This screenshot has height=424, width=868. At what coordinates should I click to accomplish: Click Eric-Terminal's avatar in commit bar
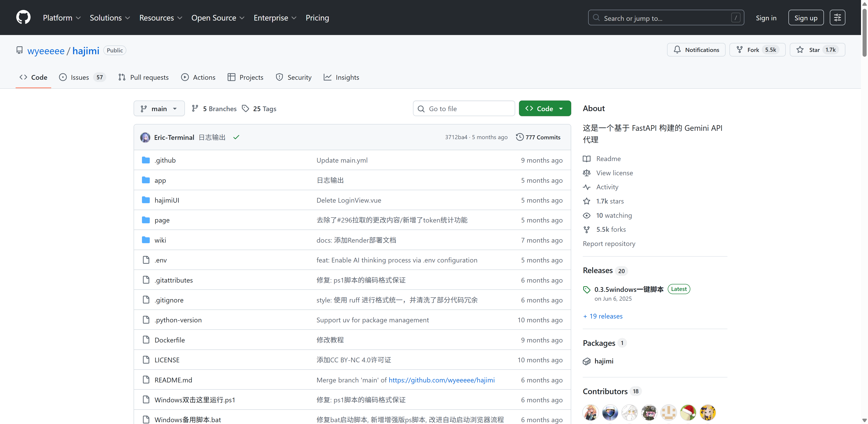click(145, 137)
